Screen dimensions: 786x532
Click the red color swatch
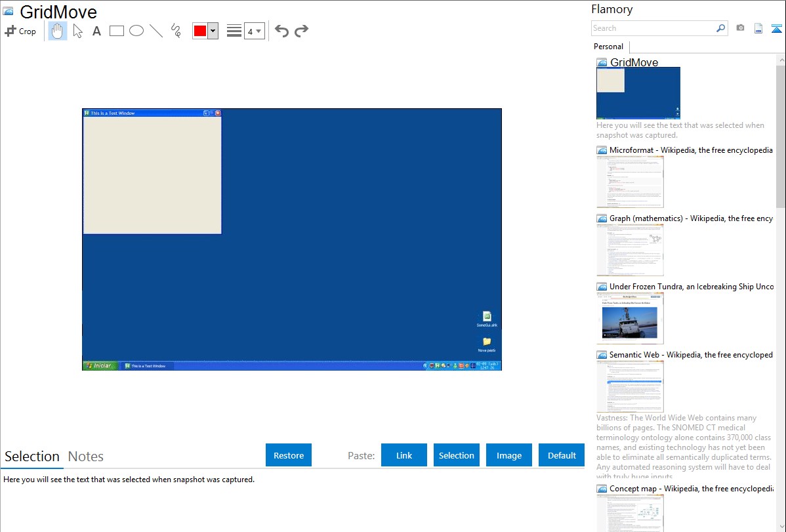200,31
